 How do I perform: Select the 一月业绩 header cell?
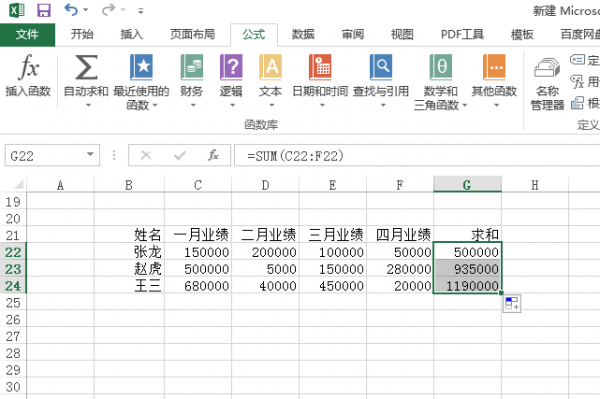point(198,234)
